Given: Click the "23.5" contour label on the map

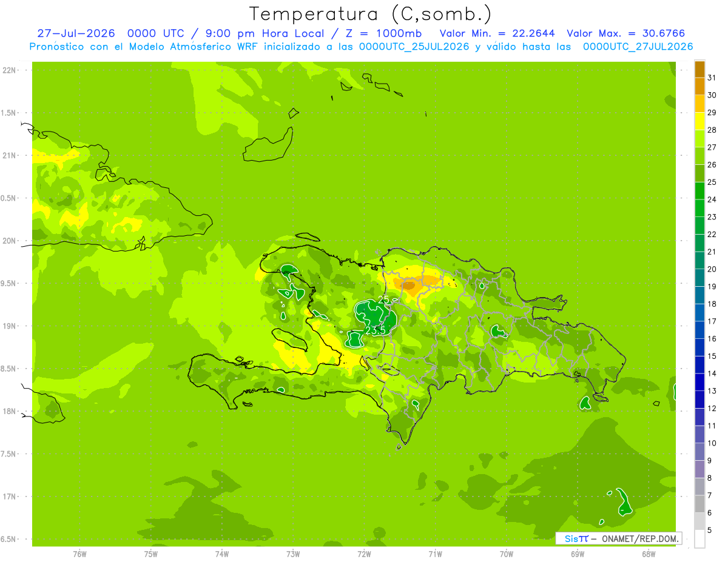Looking at the screenshot, I should 376,330.
